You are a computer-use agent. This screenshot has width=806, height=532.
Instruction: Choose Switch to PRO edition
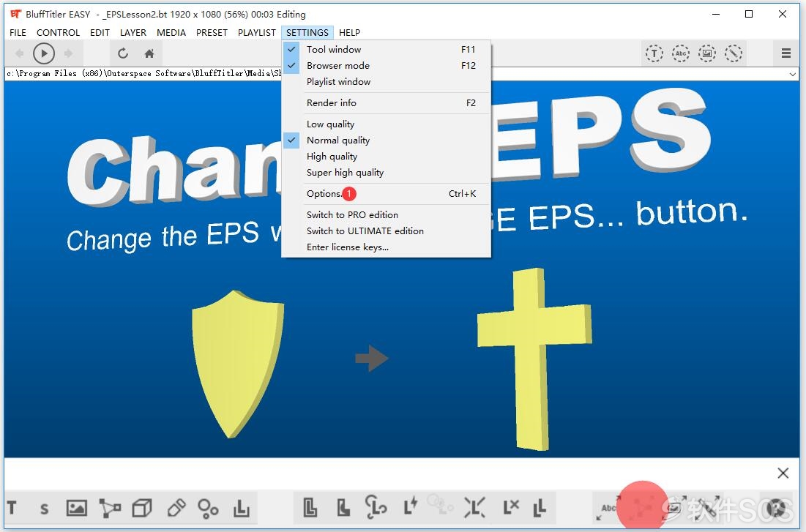click(x=387, y=215)
